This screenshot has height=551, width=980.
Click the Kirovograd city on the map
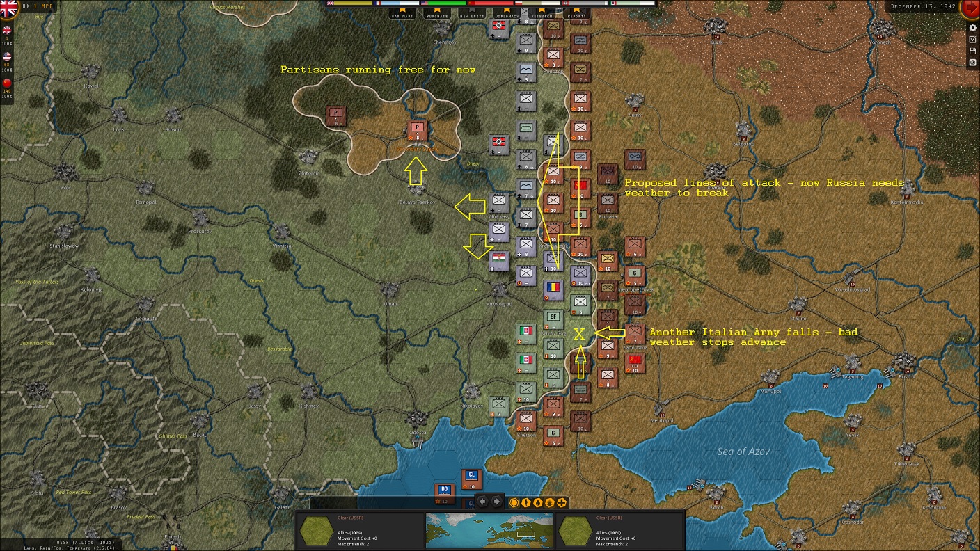point(498,289)
